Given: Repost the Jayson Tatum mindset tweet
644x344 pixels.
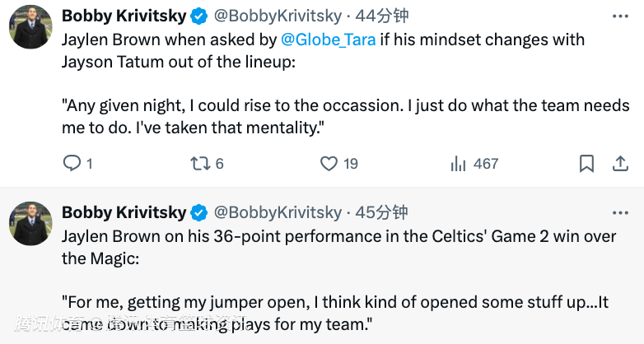Looking at the screenshot, I should 200,164.
